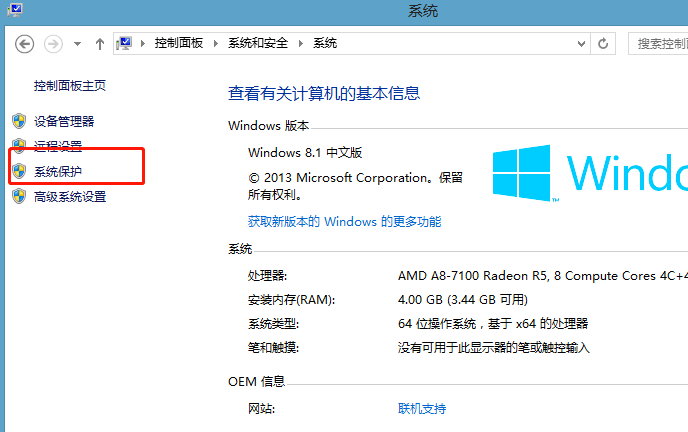Click shield icon next to 高级系统设置

coord(19,196)
